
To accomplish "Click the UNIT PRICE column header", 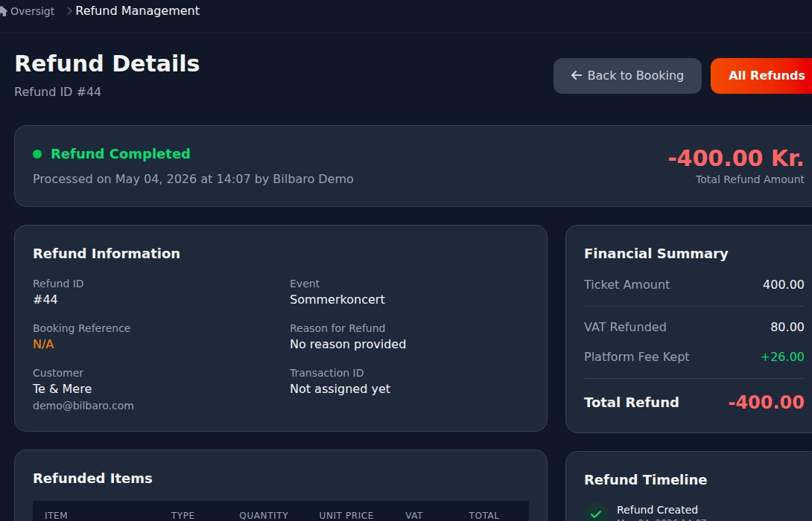I will (346, 515).
